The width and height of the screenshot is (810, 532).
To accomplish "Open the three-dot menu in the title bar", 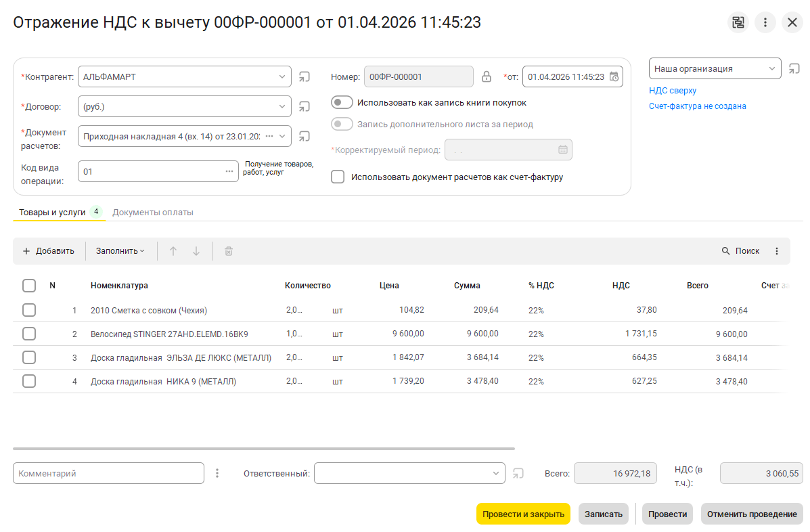I will tap(765, 22).
